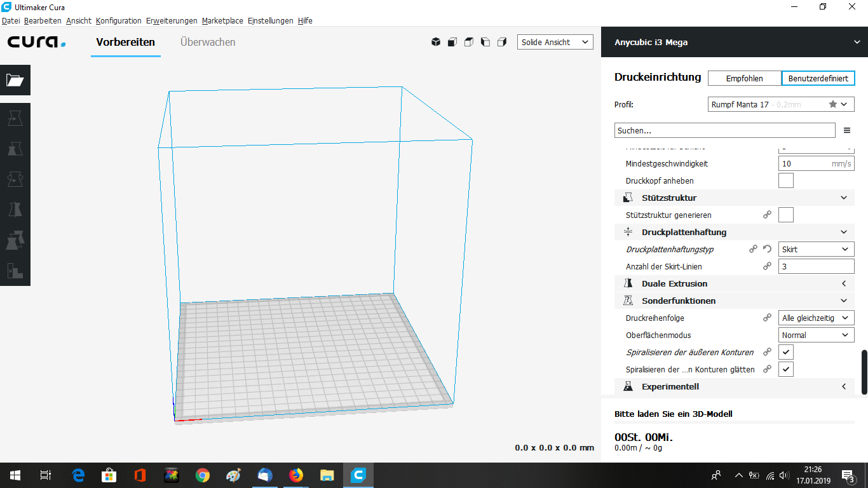Click the Benutzerdefiniert button
The height and width of the screenshot is (488, 868).
tap(818, 78)
